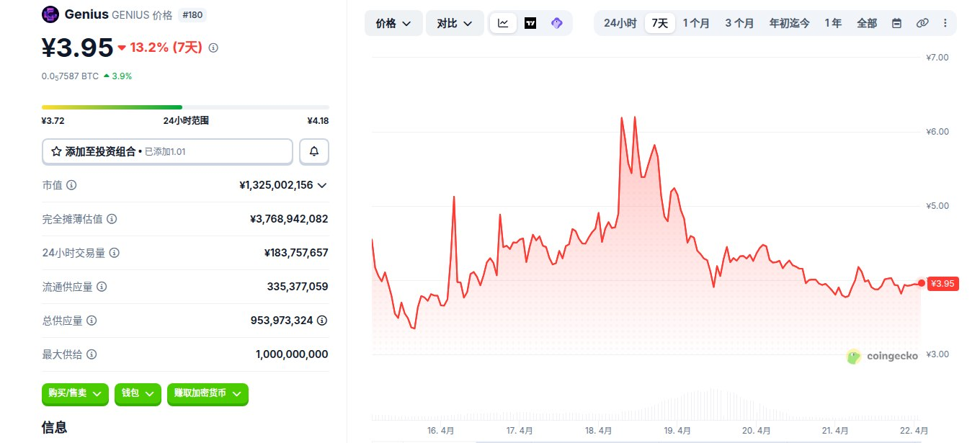This screenshot has height=443, width=980.
Task: Click 335,377,059 circulating supply value
Action: coord(298,287)
